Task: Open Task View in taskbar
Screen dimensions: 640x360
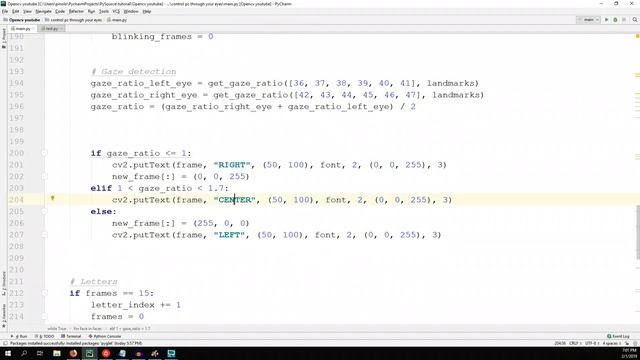Action: (40, 353)
